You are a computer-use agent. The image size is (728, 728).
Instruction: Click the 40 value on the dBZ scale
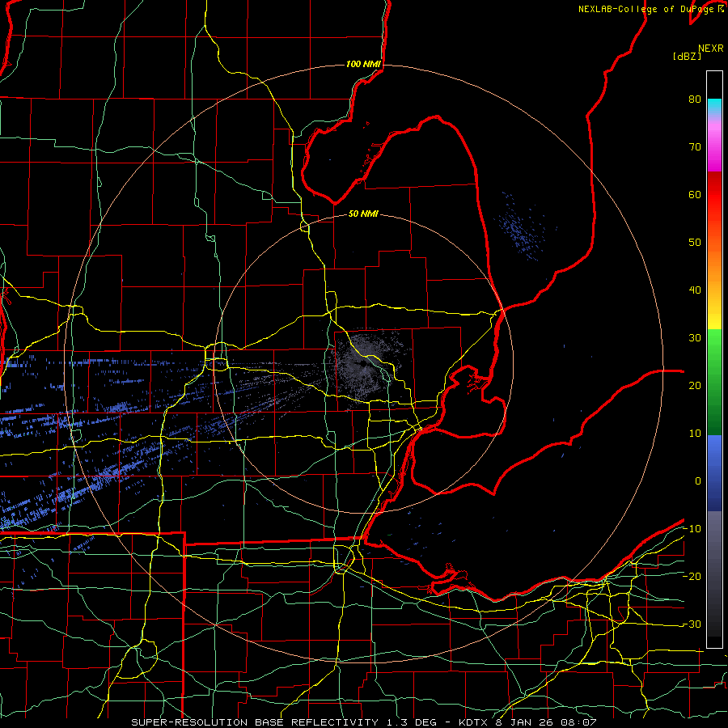click(x=695, y=290)
